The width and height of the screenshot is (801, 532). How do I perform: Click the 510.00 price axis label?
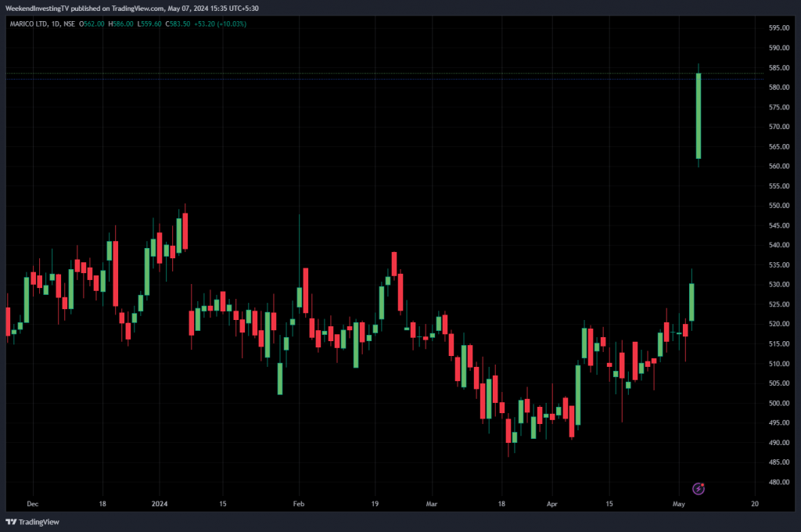pos(778,363)
